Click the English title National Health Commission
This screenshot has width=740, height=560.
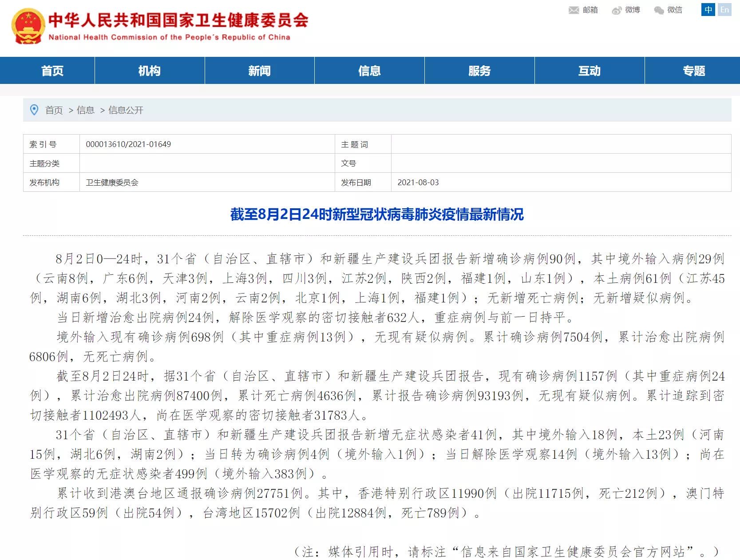[169, 37]
